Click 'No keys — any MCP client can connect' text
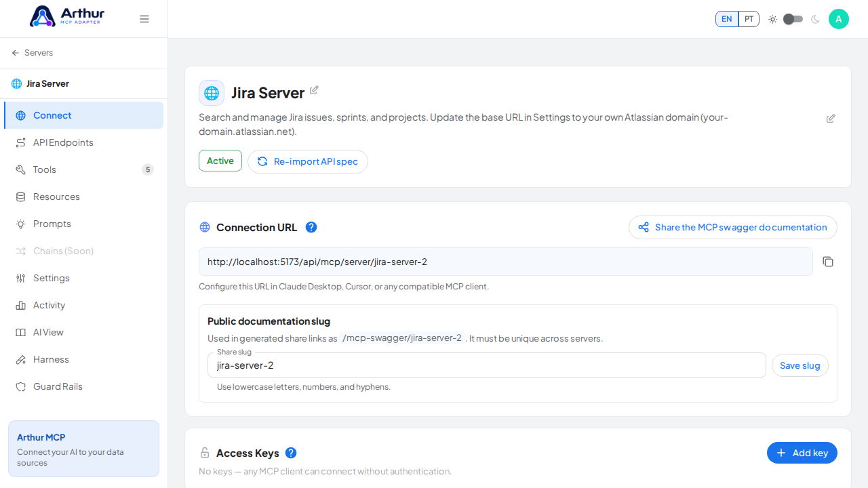Image resolution: width=868 pixels, height=488 pixels. click(x=325, y=471)
